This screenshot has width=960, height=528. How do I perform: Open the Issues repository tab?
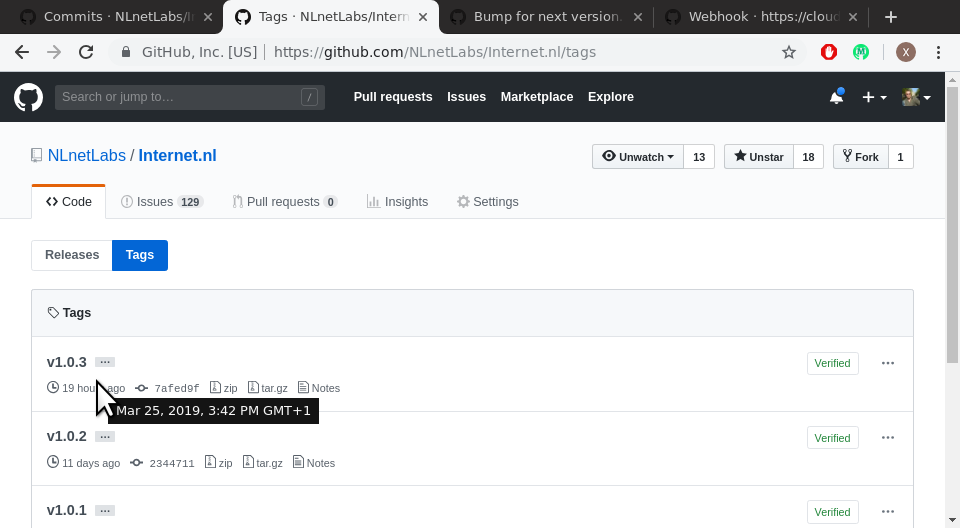click(162, 202)
